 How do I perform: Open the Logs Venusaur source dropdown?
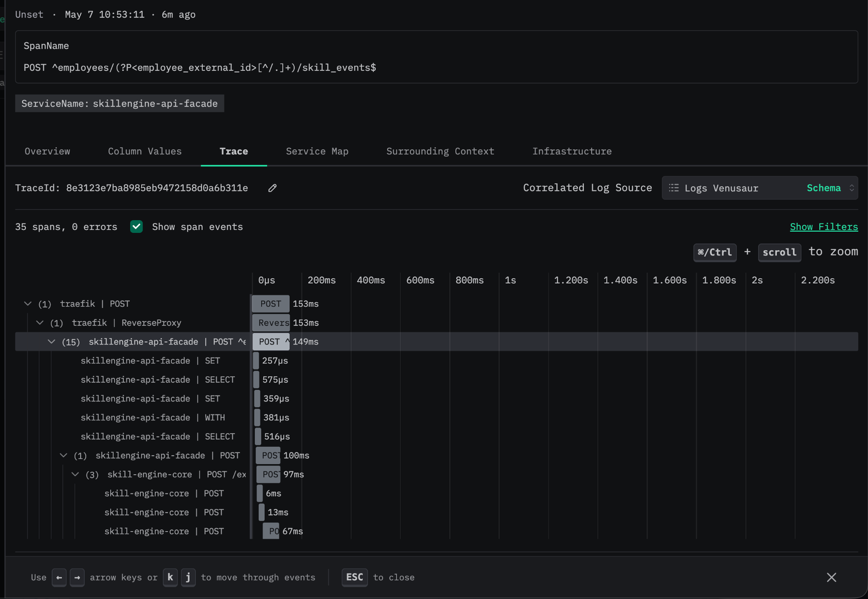tap(759, 188)
